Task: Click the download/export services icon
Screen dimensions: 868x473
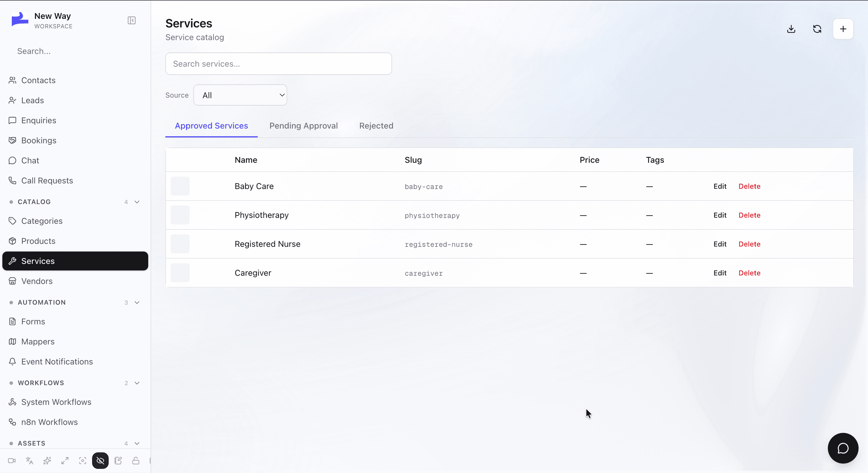Action: coord(791,29)
